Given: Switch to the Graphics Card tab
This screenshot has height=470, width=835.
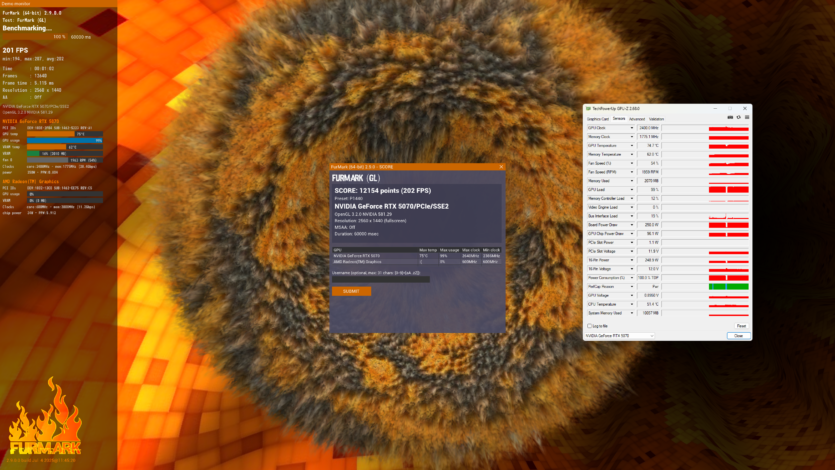Looking at the screenshot, I should tap(597, 118).
